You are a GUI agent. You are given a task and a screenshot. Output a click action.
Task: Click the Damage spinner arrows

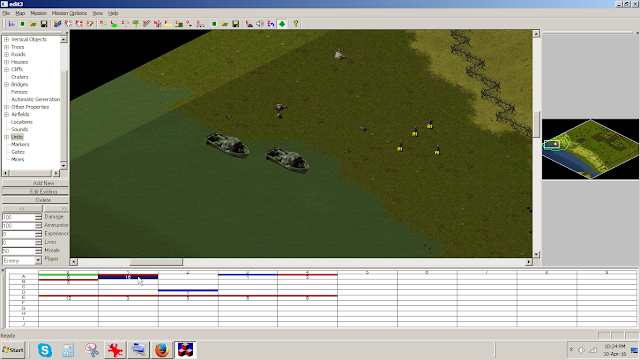[x=38, y=217]
